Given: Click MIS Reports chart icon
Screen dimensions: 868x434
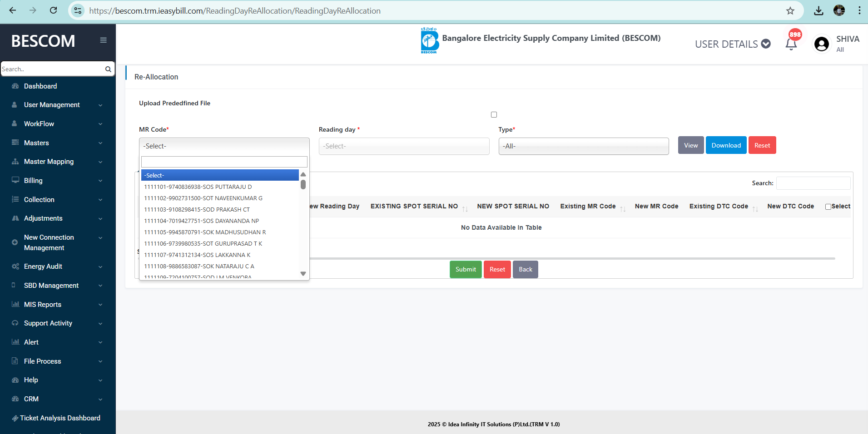Looking at the screenshot, I should [x=15, y=304].
